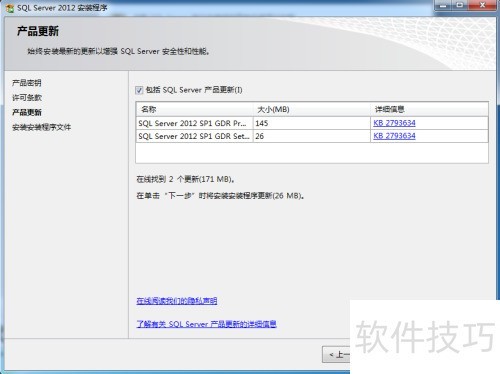Viewport: 500px width, 374px height.
Task: Close the SQL Server setup window
Action: click(x=482, y=5)
